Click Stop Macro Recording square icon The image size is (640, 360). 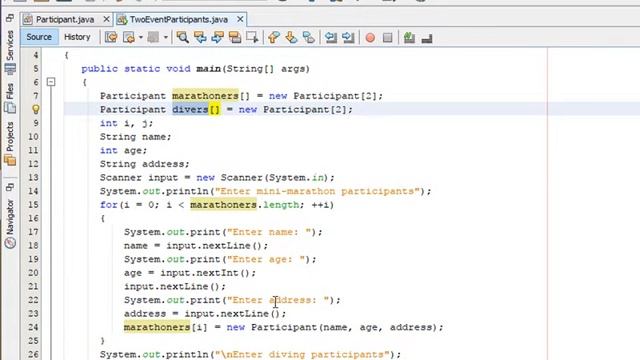[x=387, y=38]
